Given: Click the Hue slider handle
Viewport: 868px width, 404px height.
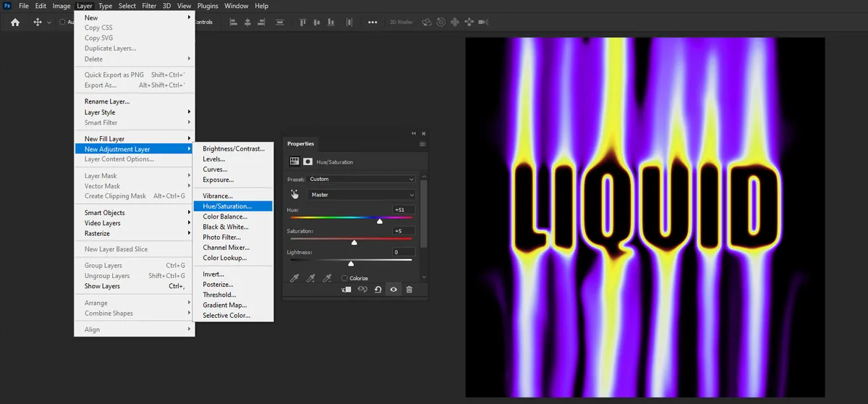Looking at the screenshot, I should [380, 222].
